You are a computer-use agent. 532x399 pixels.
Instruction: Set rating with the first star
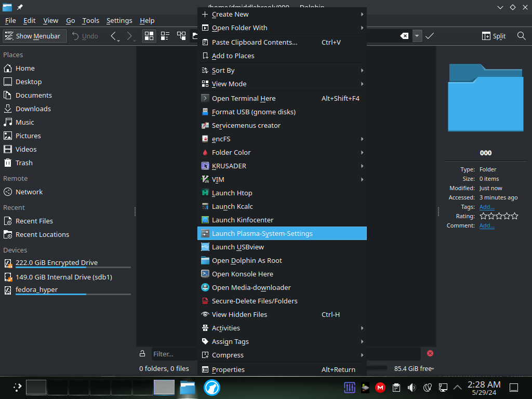[x=483, y=216]
